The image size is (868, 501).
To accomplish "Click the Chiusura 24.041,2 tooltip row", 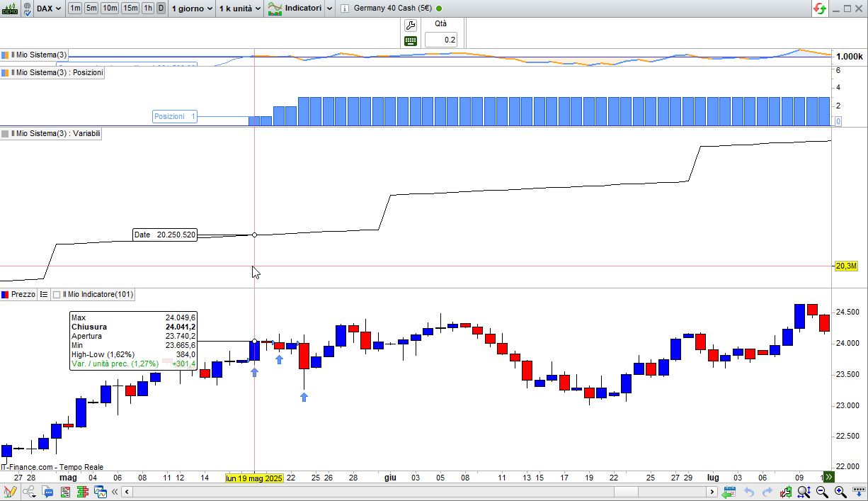I will 134,327.
